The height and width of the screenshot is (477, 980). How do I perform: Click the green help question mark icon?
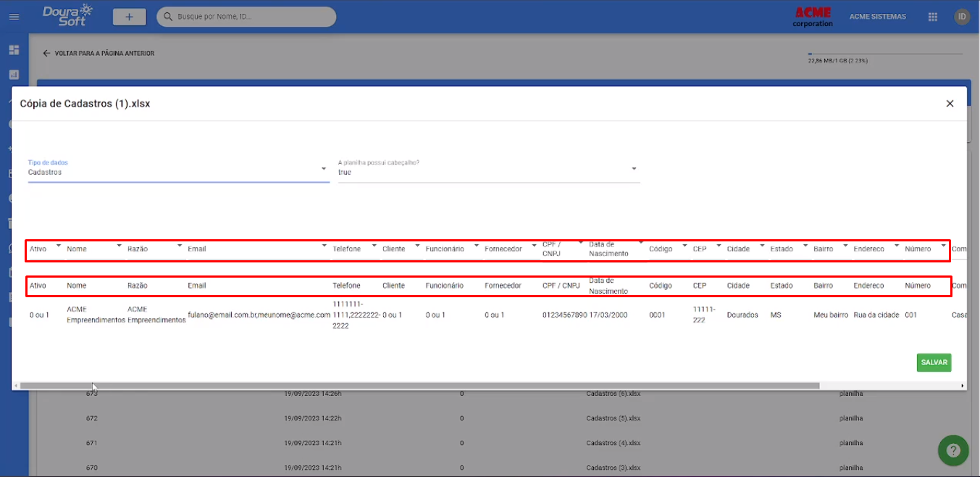[x=952, y=450]
